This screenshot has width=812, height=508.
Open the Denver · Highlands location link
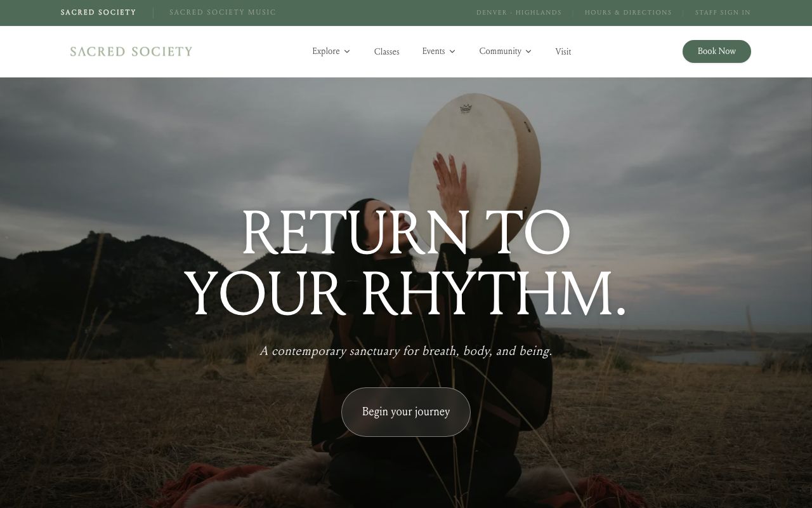[519, 13]
